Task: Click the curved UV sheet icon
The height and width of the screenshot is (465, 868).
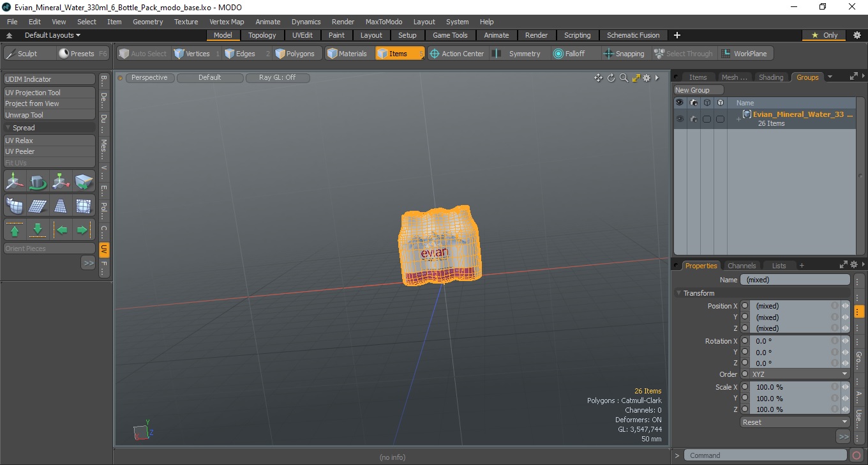Action: pos(15,206)
